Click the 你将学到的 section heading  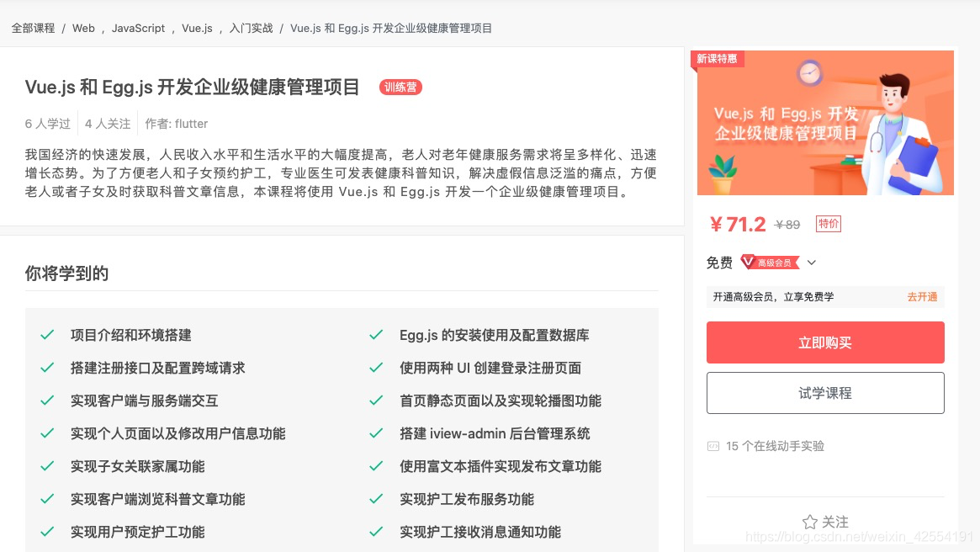66,273
